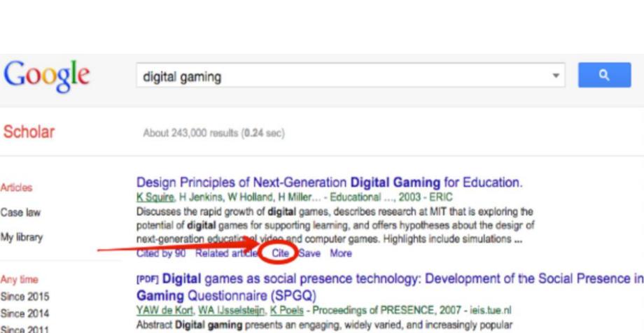Screen dimensions: 644x333
Task: Select Articles in the left sidebar
Action: pyautogui.click(x=16, y=187)
